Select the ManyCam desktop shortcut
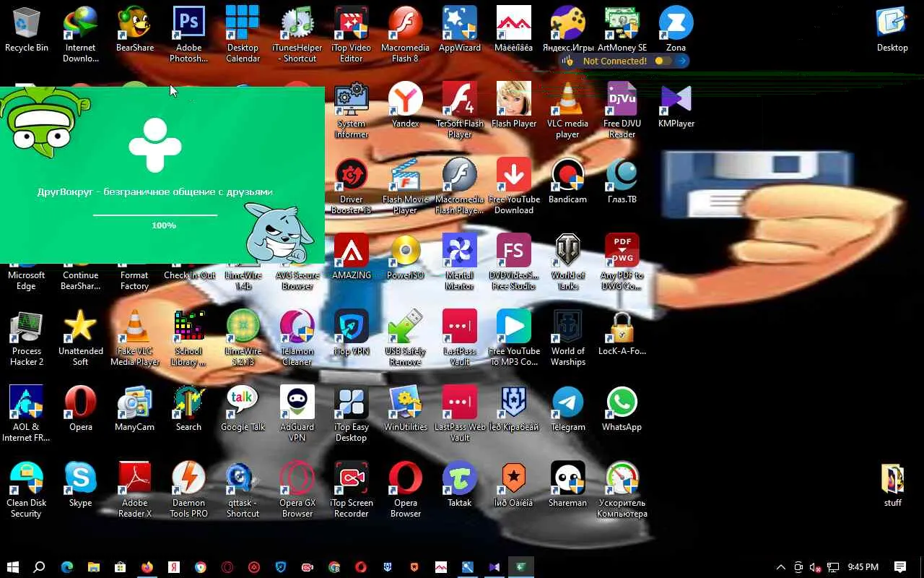The image size is (924, 578). (x=135, y=409)
